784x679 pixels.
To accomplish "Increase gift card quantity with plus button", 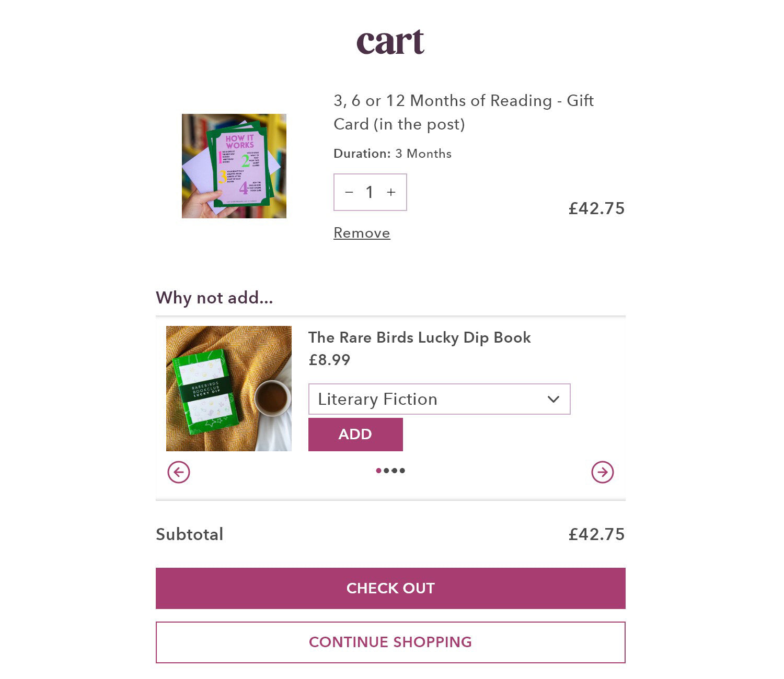I will (x=391, y=192).
